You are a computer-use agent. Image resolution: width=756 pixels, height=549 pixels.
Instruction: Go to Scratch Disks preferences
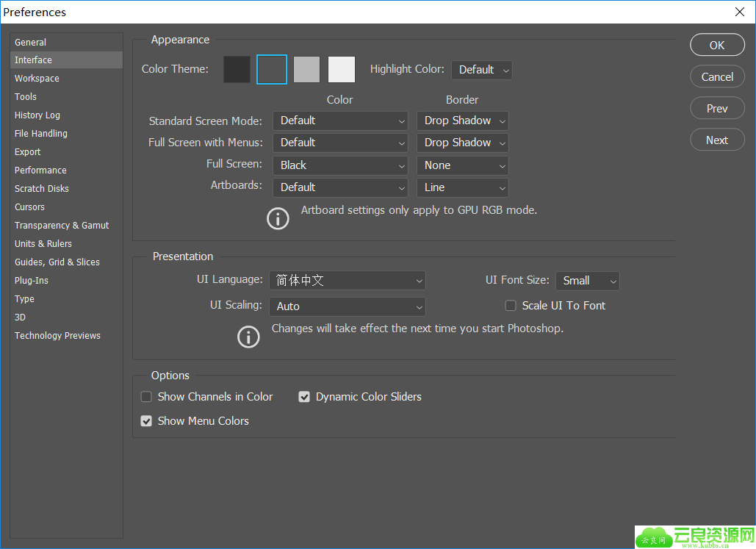(42, 189)
